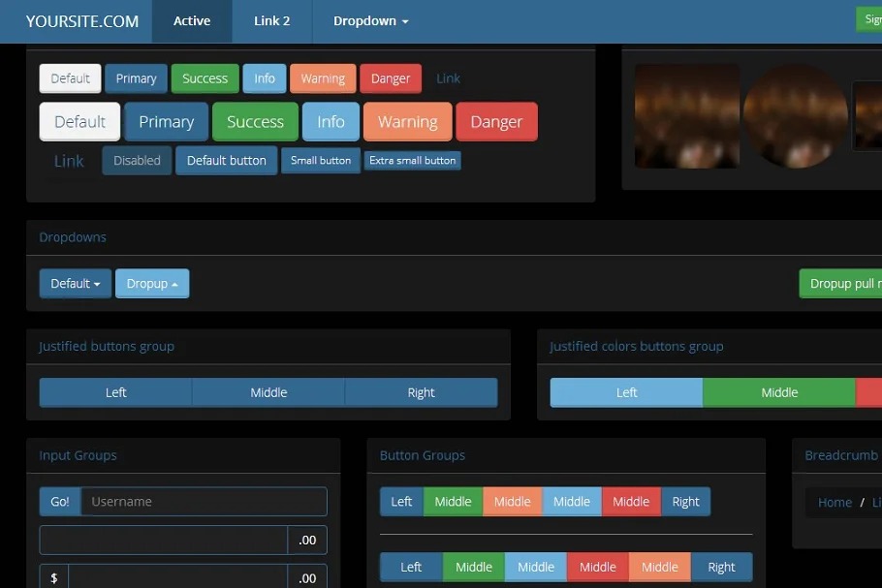
Task: Open the Dropdown menu in navbar
Action: (x=370, y=21)
